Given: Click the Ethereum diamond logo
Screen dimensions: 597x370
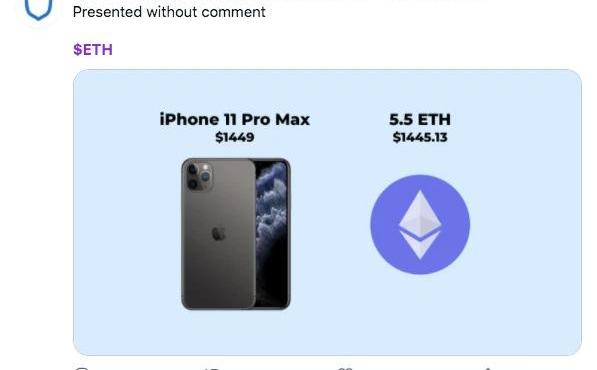Looking at the screenshot, I should pos(420,225).
